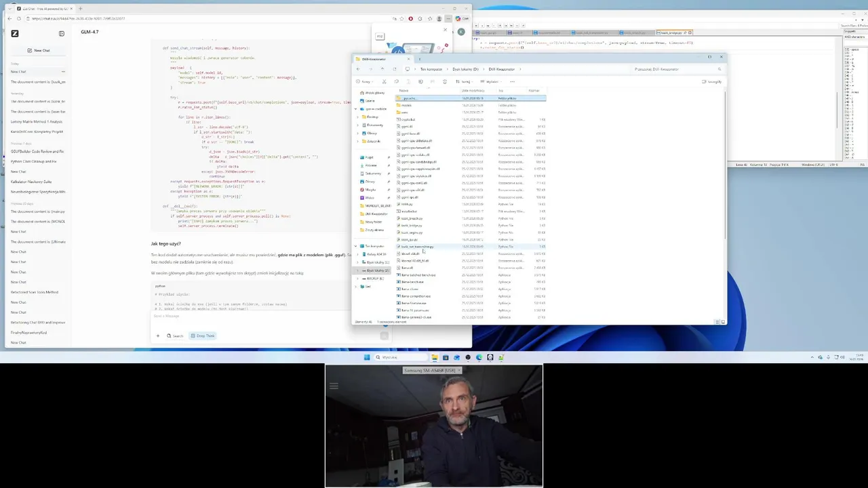
Task: Go up one folder in Explorer
Action: click(382, 69)
